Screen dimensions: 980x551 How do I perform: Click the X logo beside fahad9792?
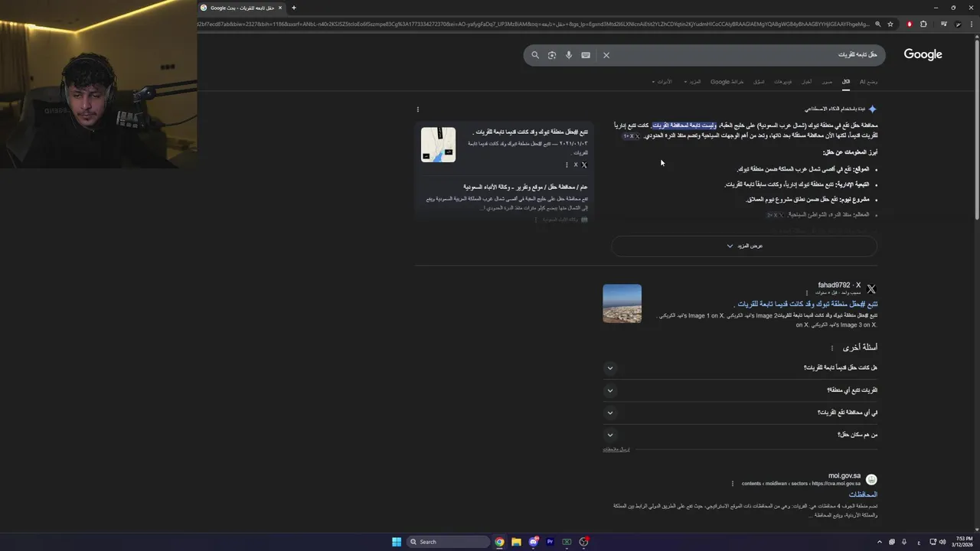pos(871,289)
